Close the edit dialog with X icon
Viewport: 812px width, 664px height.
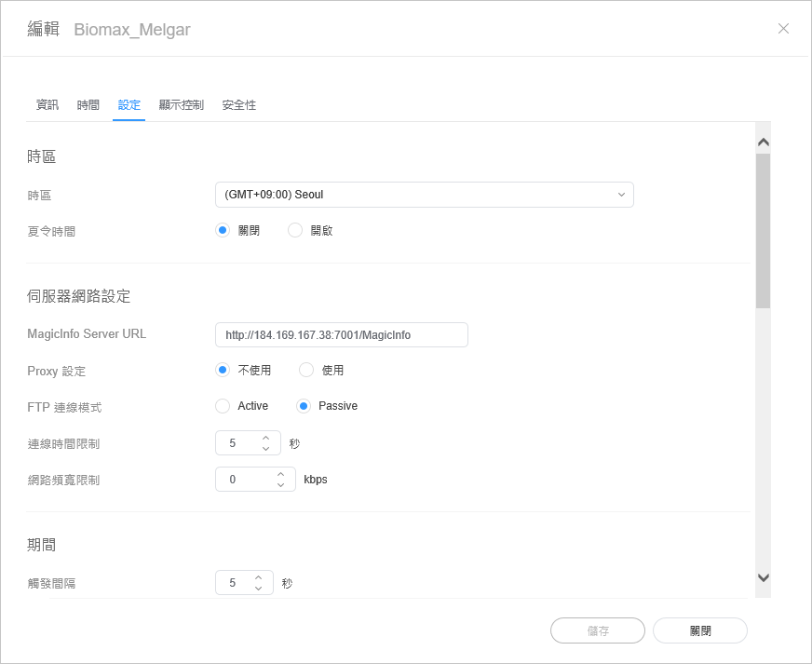coord(783,29)
